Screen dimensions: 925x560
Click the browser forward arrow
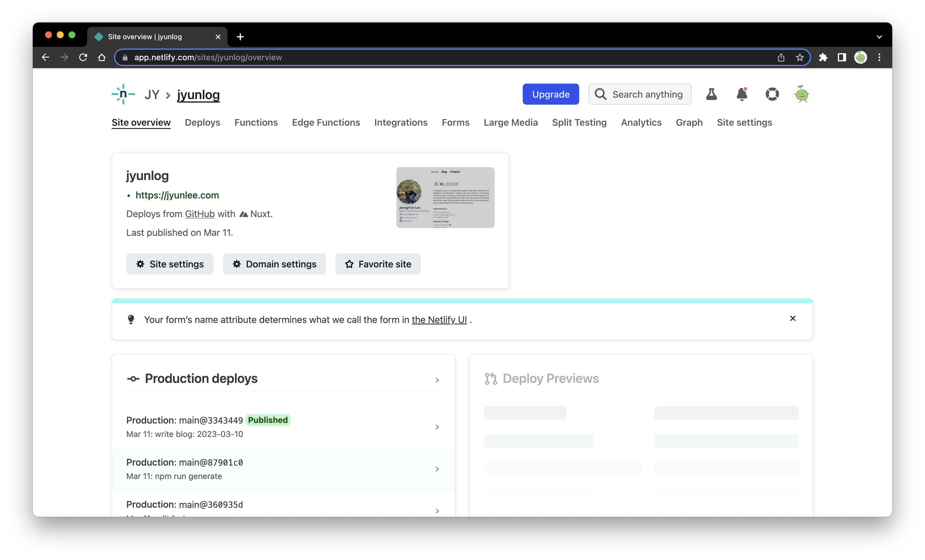64,57
